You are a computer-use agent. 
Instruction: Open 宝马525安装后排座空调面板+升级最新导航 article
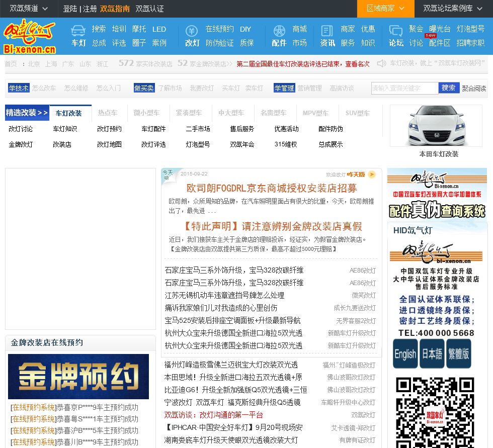coord(232,320)
